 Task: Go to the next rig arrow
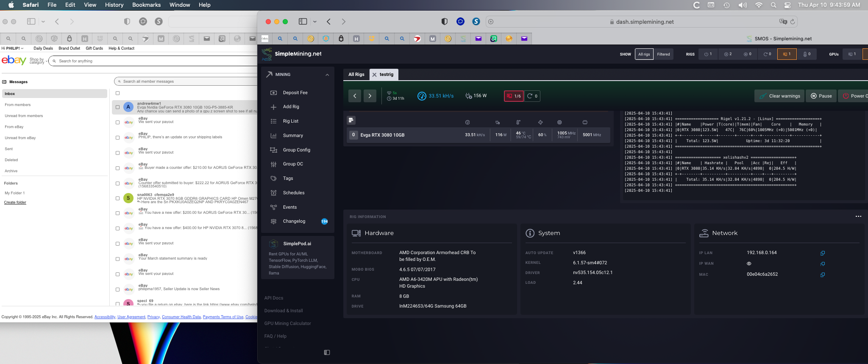pos(370,96)
